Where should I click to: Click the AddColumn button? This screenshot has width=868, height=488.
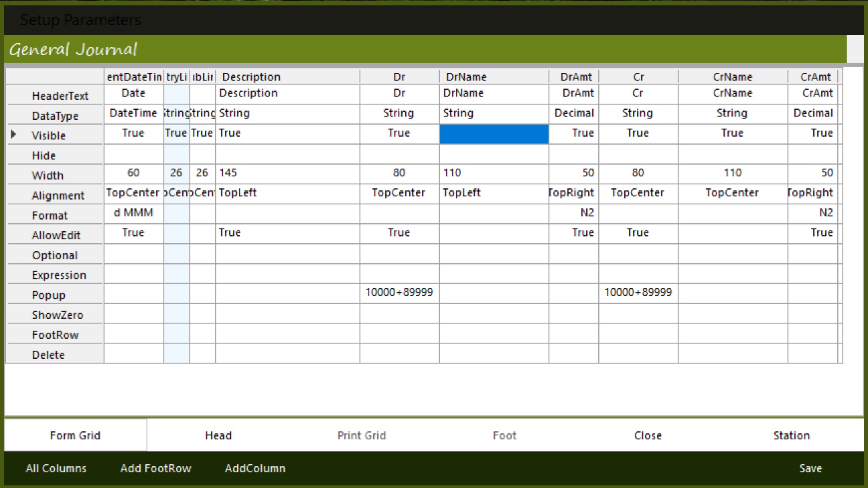pos(255,468)
